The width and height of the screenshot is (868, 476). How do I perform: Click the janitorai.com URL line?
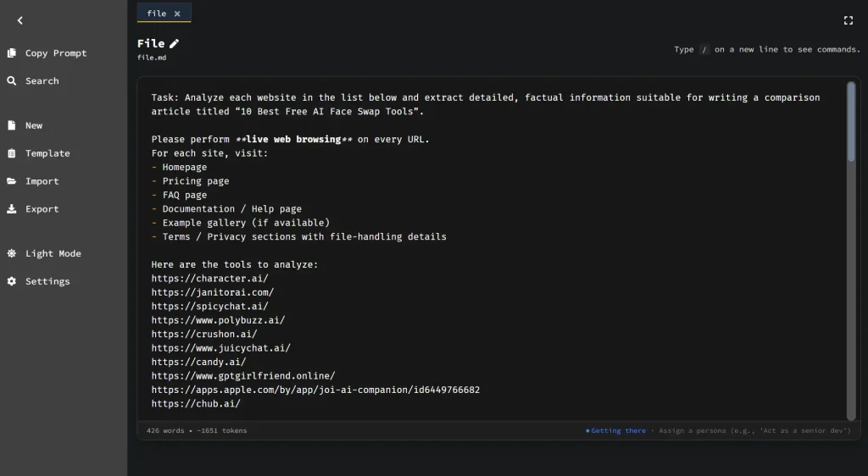point(213,292)
